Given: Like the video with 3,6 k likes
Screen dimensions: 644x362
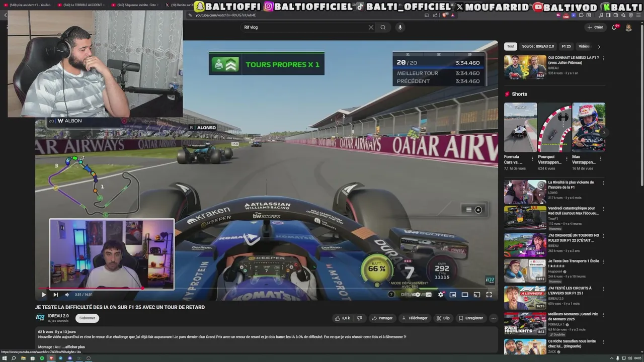Looking at the screenshot, I should point(342,318).
